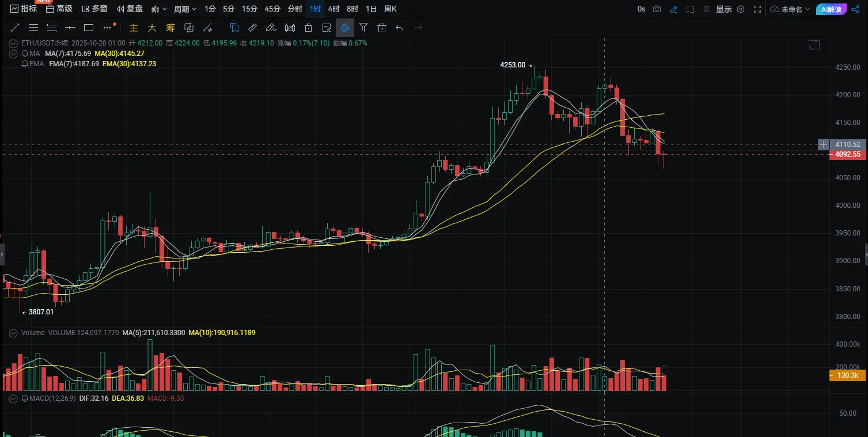Click the add-window corner plus icon

tap(690, 9)
